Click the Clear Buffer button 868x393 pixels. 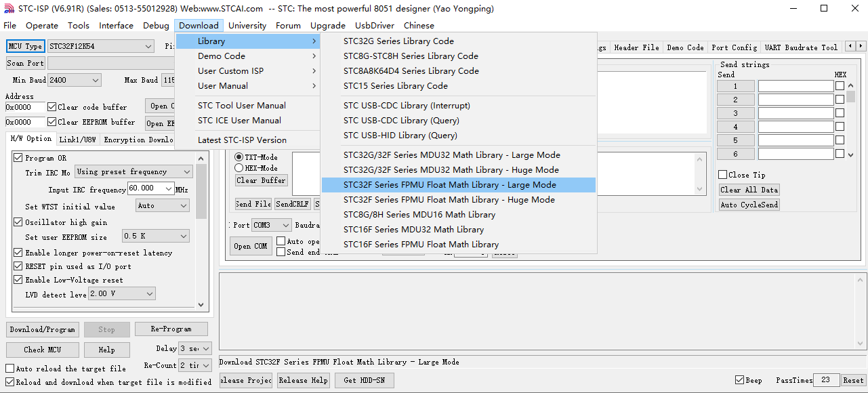click(x=261, y=180)
